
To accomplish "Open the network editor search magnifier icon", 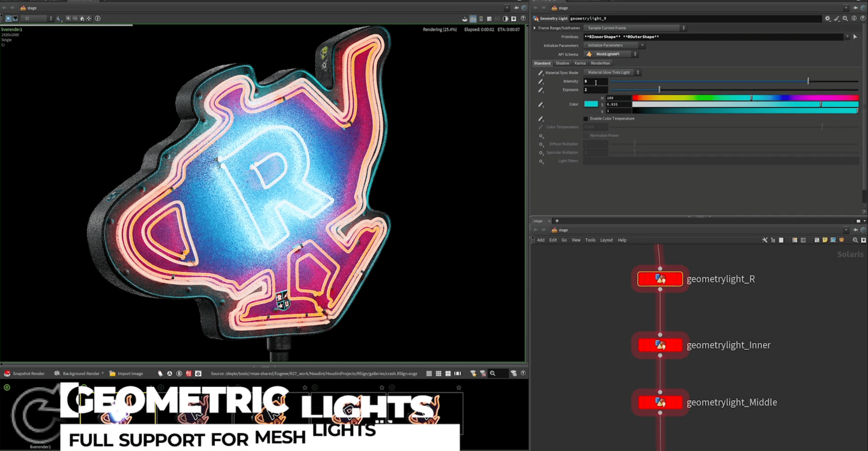I will [x=856, y=240].
